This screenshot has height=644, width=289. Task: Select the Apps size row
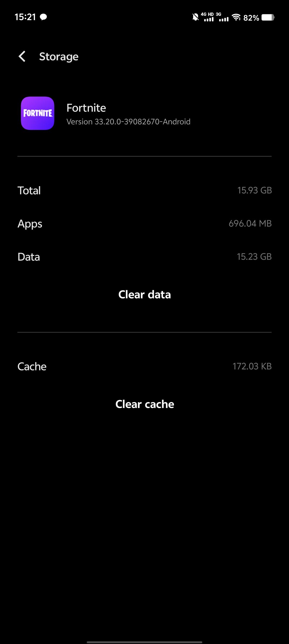pyautogui.click(x=144, y=224)
